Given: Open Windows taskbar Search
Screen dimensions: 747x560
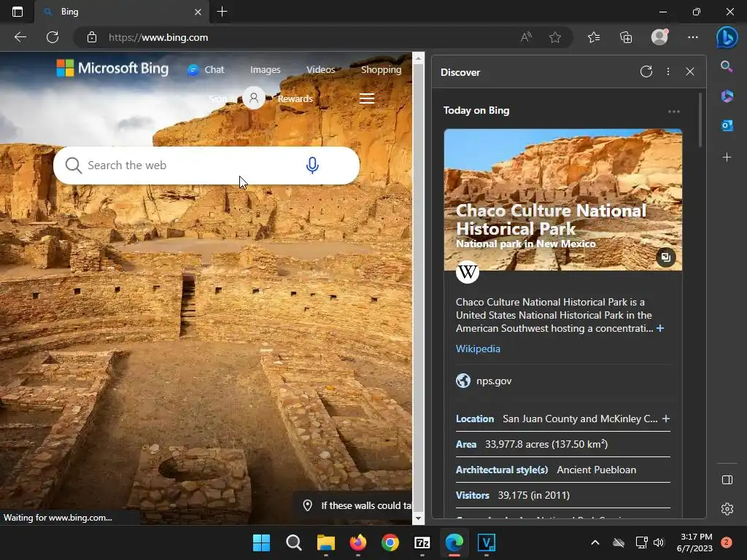Looking at the screenshot, I should (x=294, y=542).
